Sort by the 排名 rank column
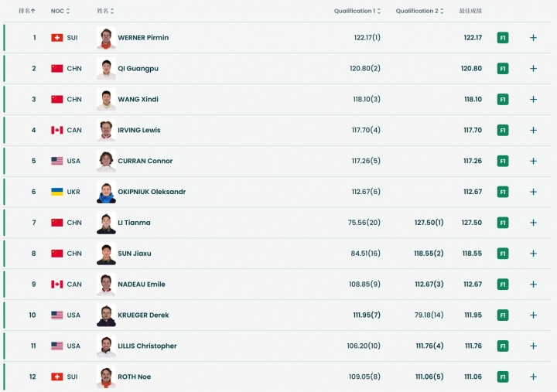 pyautogui.click(x=27, y=11)
